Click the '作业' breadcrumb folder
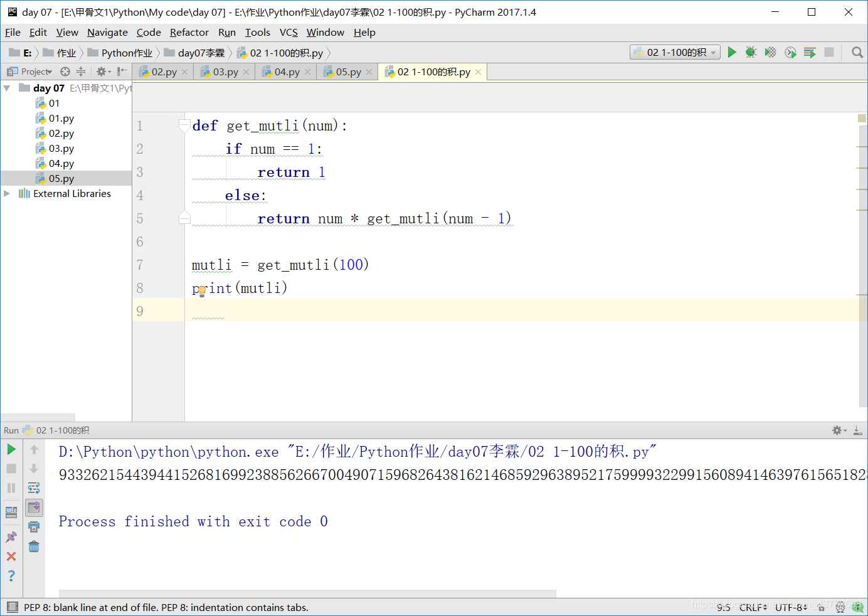 pos(60,53)
